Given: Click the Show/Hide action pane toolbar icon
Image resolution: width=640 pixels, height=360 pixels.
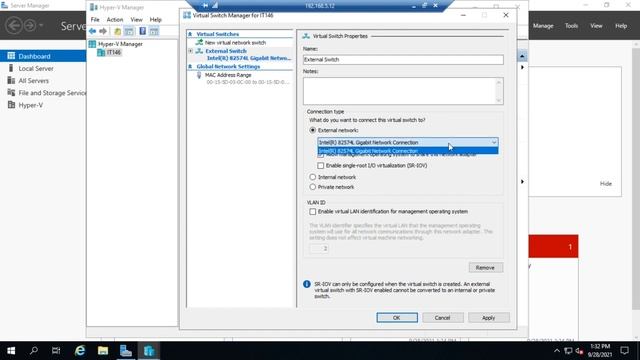Looking at the screenshot, I should click(154, 31).
